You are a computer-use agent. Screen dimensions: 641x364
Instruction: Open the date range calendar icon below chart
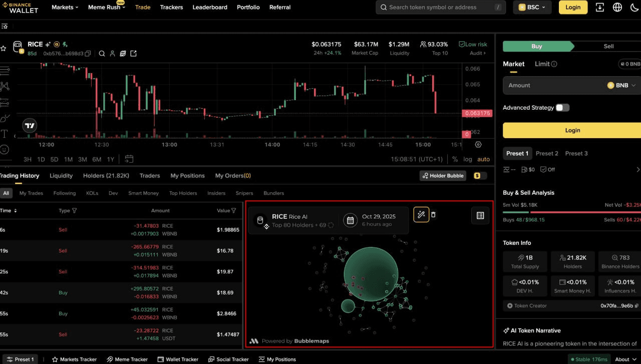129,159
